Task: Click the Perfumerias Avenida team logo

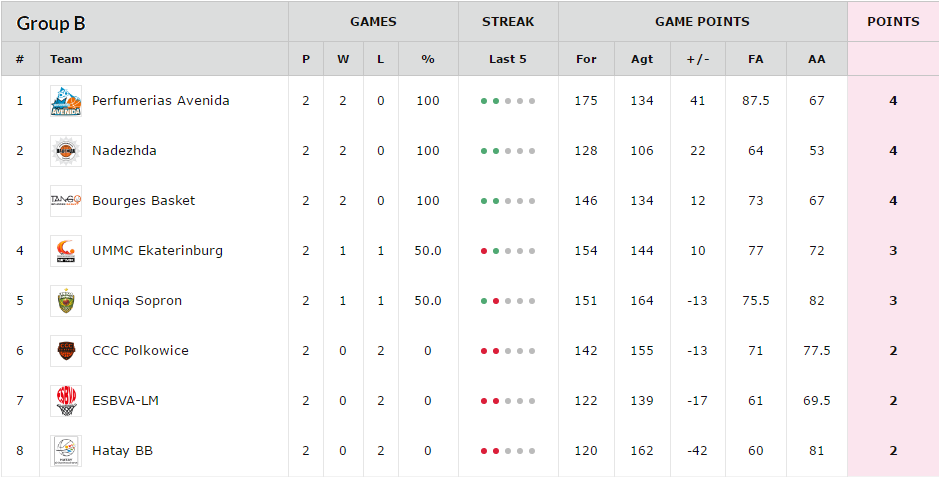Action: [x=66, y=101]
